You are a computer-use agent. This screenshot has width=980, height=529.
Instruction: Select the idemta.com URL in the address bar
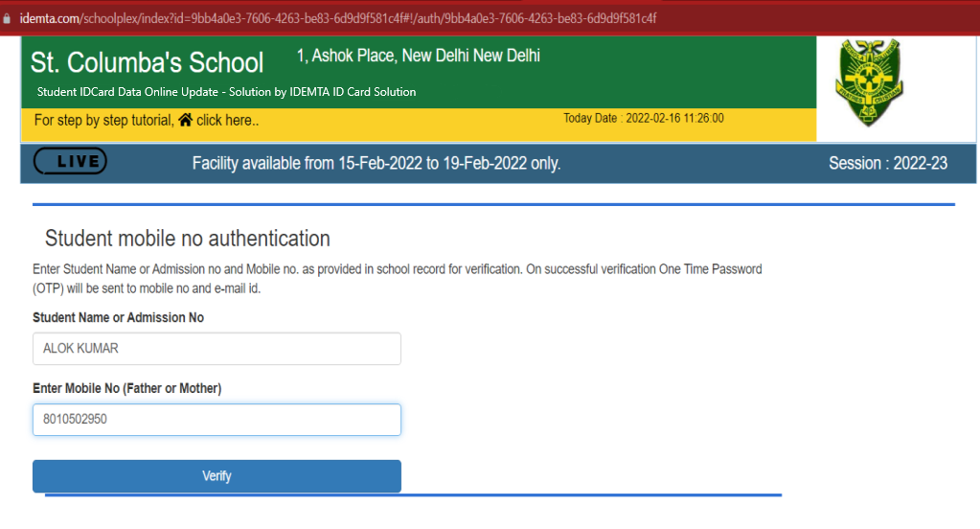pyautogui.click(x=337, y=19)
